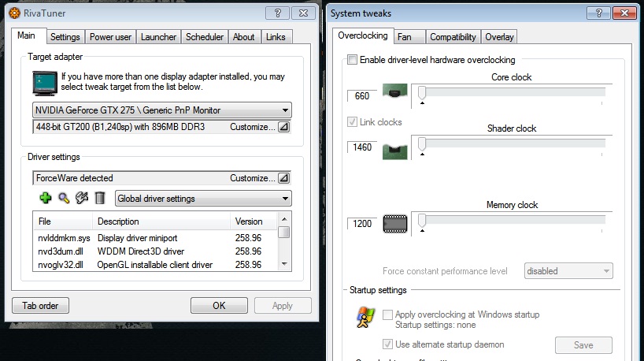Screen dimensions: 644x361
Task: Open the Launcher tab
Action: click(158, 37)
